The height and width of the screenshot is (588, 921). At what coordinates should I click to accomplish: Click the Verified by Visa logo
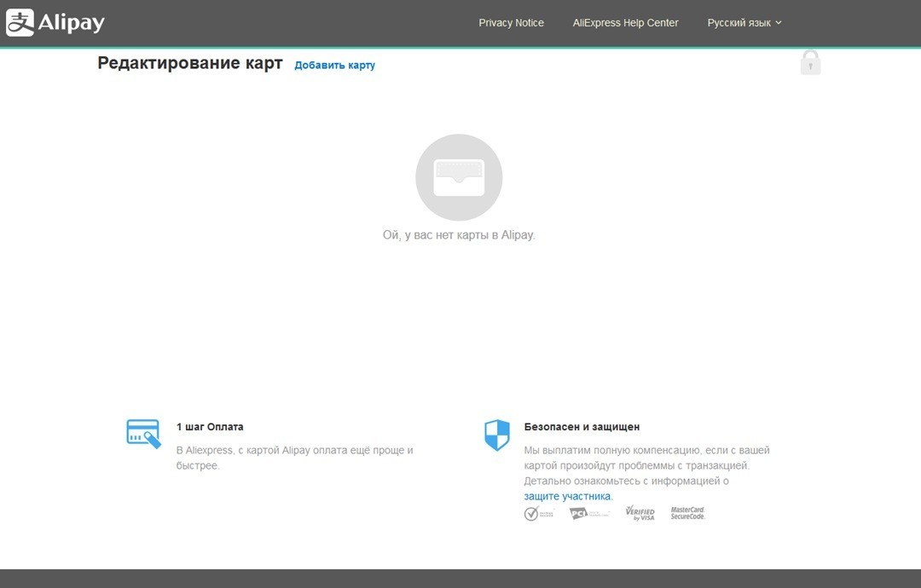point(640,513)
